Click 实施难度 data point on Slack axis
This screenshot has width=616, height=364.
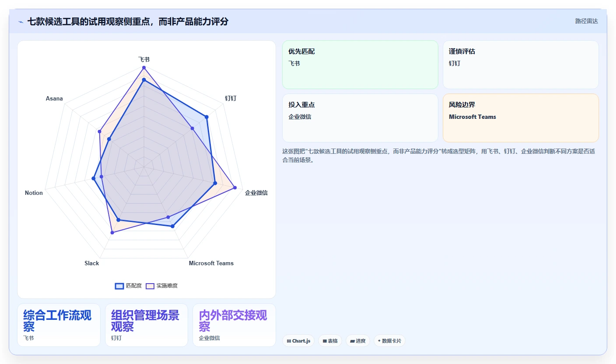pos(112,233)
